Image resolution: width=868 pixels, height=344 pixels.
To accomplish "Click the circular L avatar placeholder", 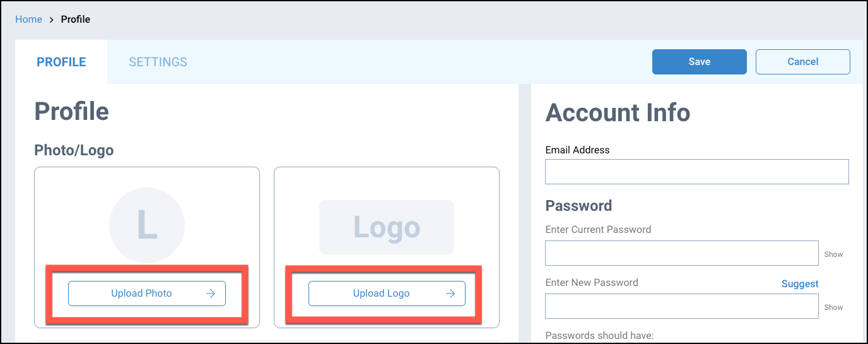I will [147, 225].
